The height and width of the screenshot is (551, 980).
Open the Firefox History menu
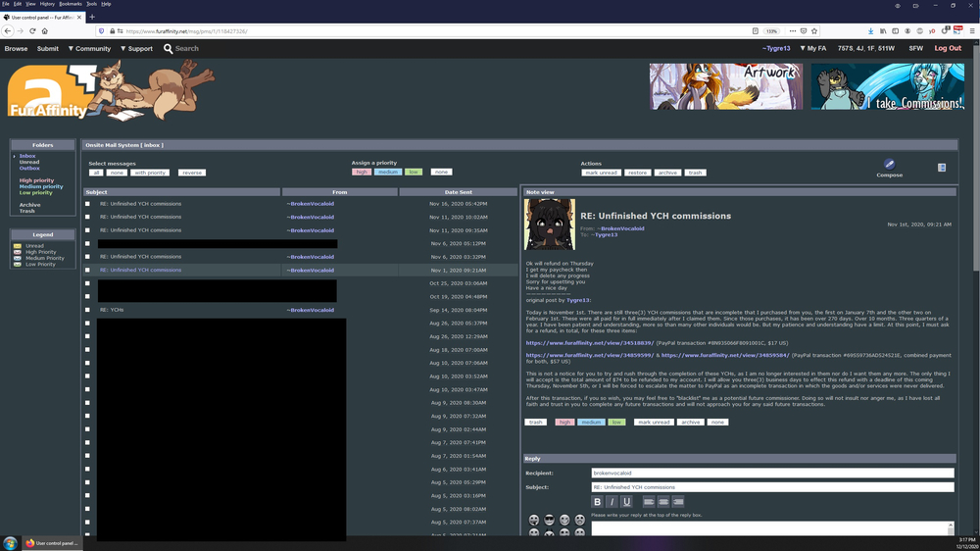click(47, 4)
